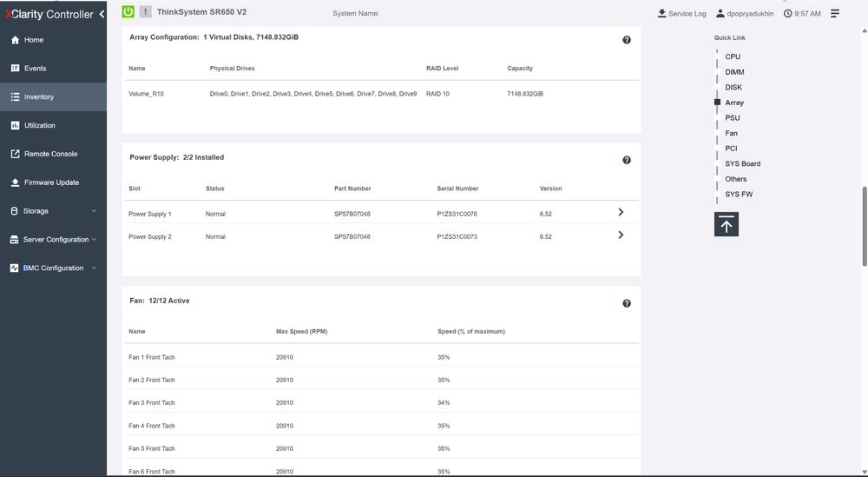The image size is (868, 477).
Task: Go to the Events page
Action: click(53, 68)
